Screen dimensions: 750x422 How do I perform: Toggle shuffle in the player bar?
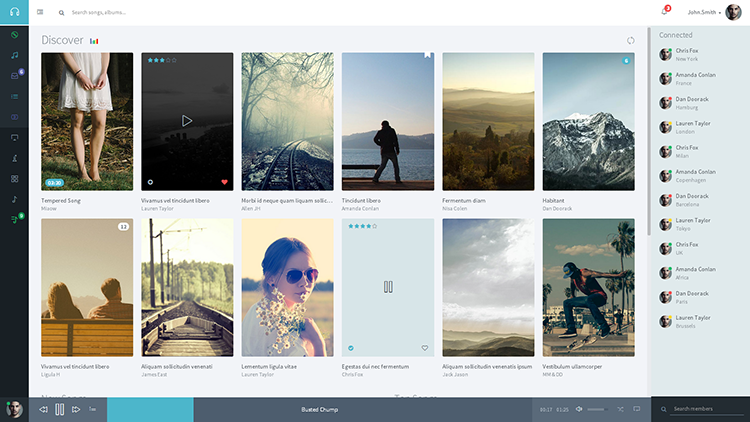(620, 410)
